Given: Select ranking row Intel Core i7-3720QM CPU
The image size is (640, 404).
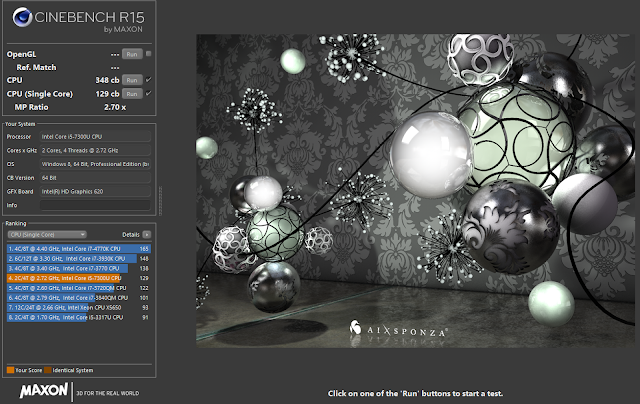Looking at the screenshot, I should (x=79, y=288).
